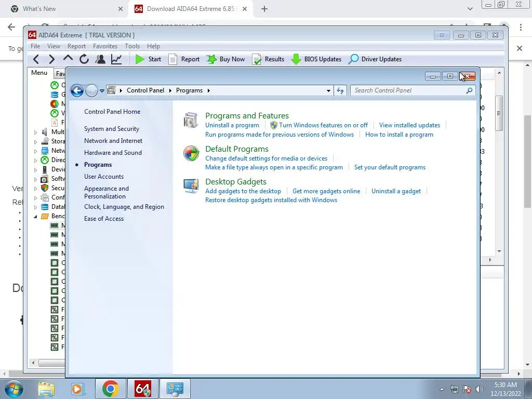Open address bar history dropdown
This screenshot has height=399, width=532.
point(328,90)
